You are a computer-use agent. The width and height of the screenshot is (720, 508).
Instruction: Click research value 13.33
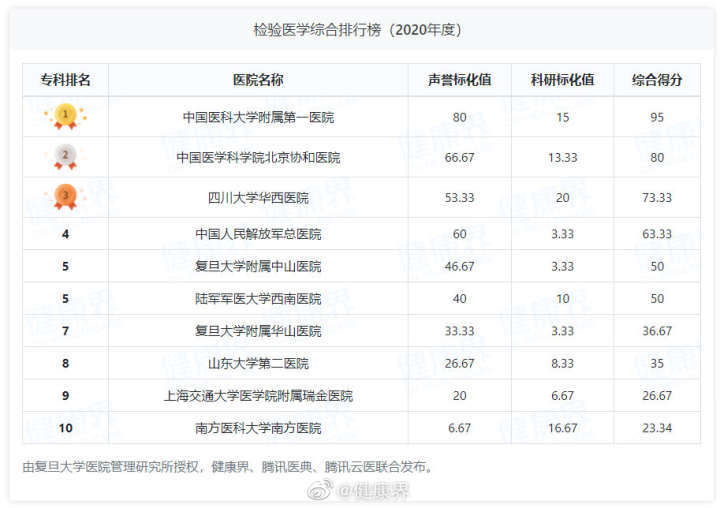tap(562, 158)
